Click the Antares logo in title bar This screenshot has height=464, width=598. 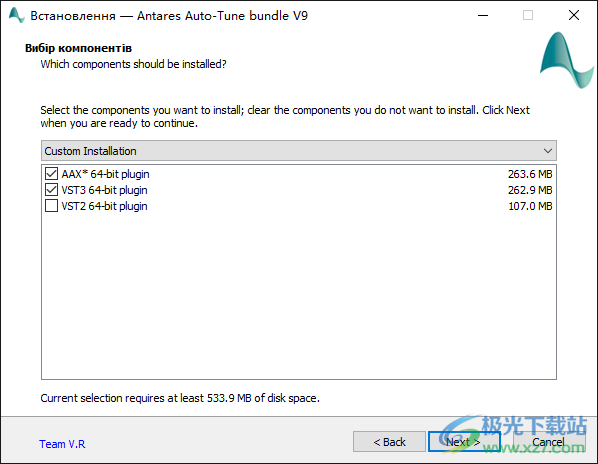click(x=16, y=16)
